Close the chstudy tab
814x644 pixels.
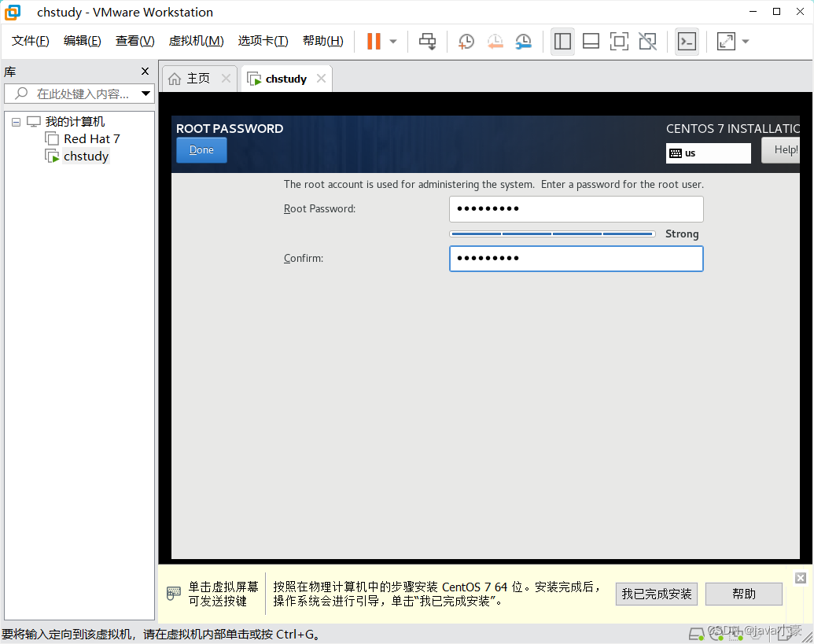pos(322,79)
